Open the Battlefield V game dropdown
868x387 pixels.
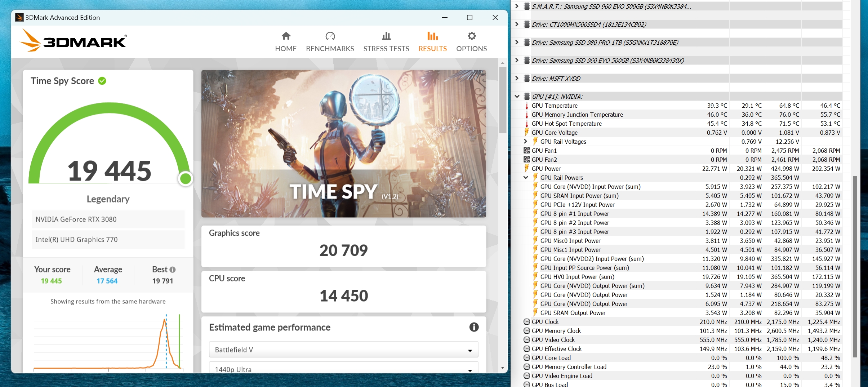[343, 350]
